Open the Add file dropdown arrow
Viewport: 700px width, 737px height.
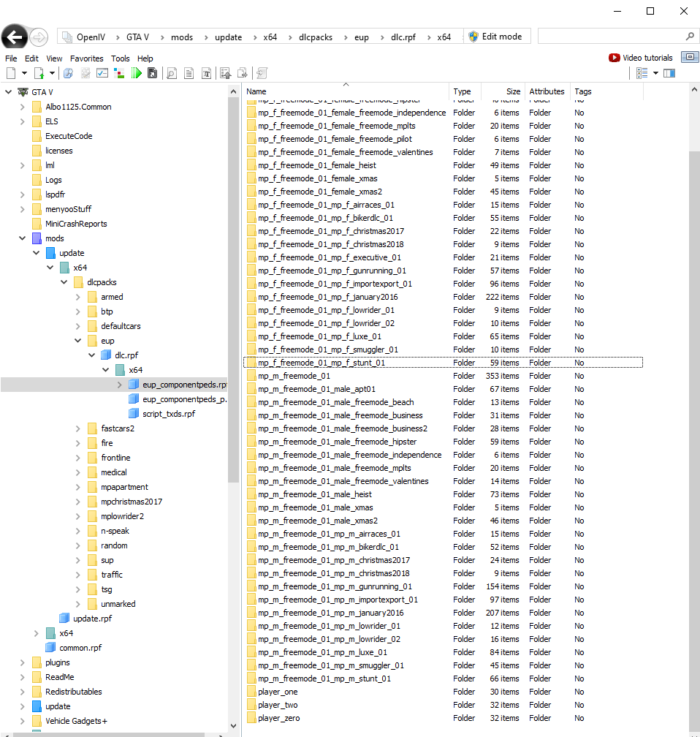point(52,73)
